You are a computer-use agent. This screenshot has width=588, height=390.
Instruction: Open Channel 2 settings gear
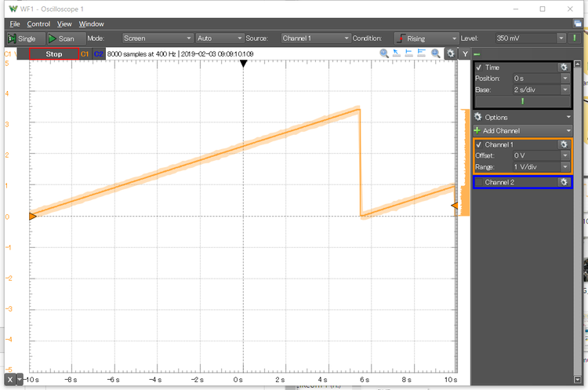point(563,182)
